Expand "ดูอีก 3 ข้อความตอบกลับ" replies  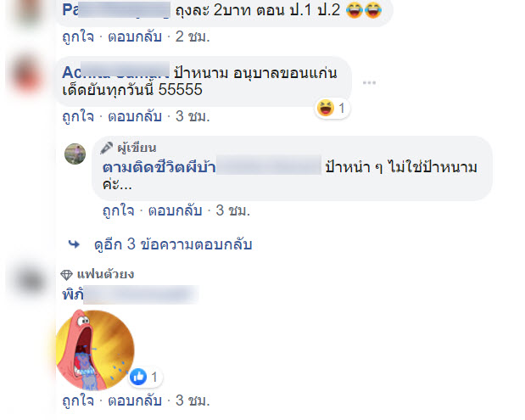coord(173,244)
